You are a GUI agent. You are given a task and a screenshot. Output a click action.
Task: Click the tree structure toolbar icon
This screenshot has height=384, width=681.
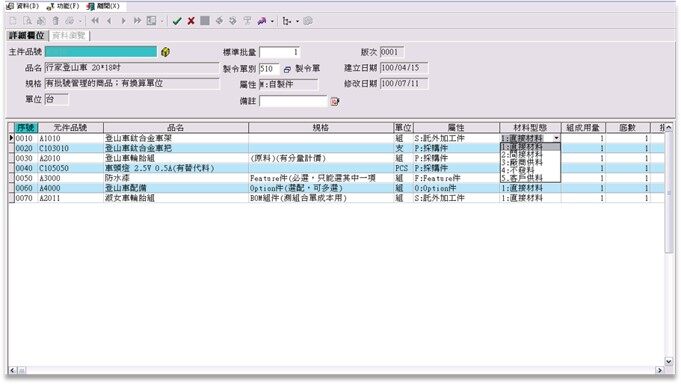[286, 21]
